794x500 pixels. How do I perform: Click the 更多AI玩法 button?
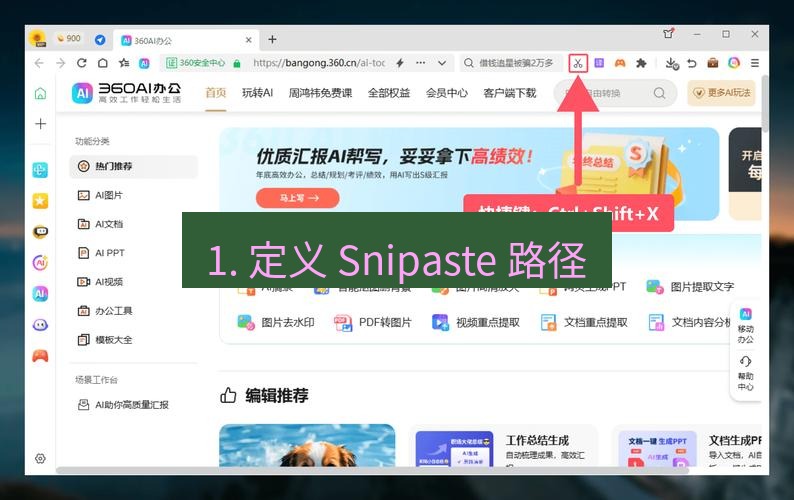click(721, 93)
